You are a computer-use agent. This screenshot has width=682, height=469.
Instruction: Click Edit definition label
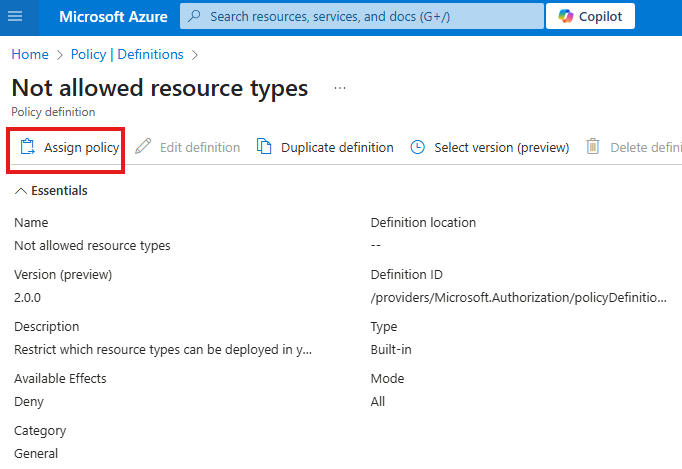(200, 147)
